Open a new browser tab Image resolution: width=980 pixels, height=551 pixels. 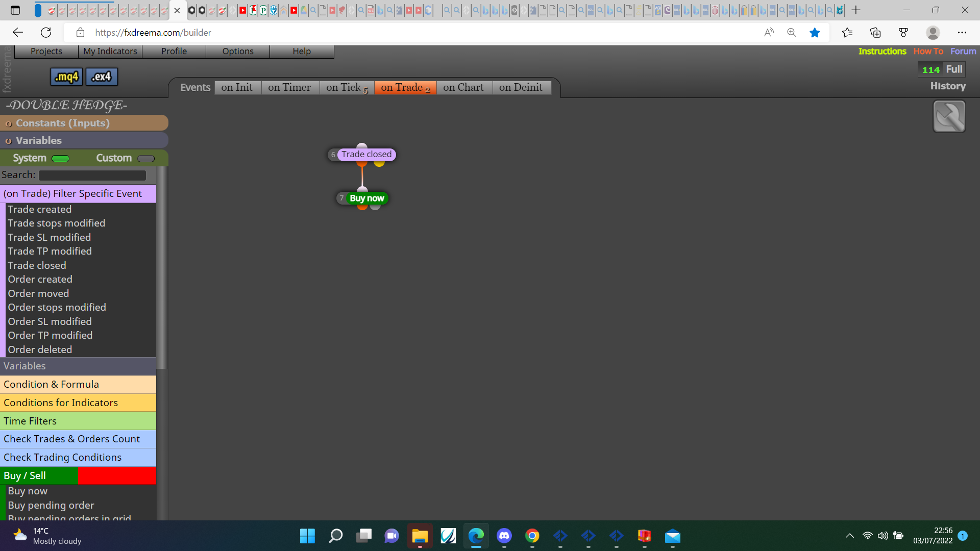click(x=856, y=10)
